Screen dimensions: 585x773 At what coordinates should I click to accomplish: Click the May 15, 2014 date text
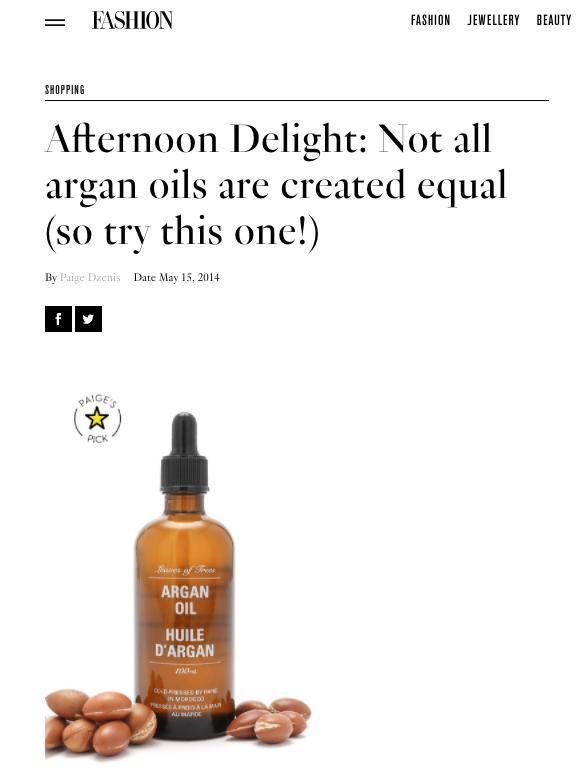(189, 278)
